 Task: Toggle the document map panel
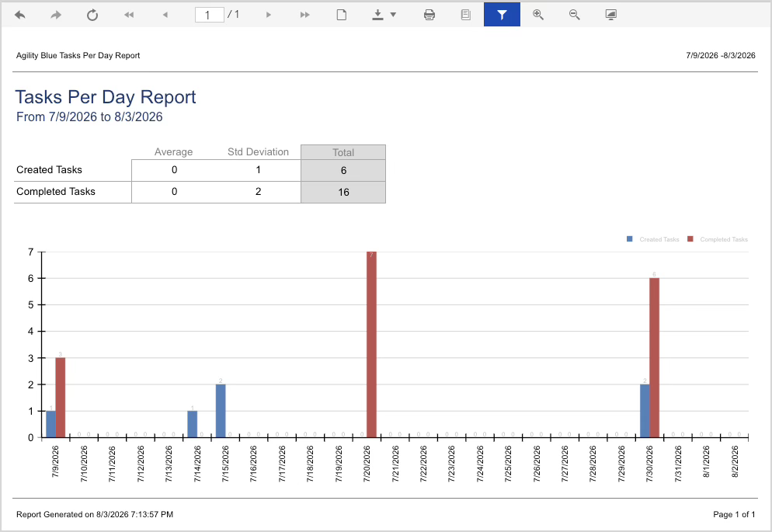click(x=465, y=15)
